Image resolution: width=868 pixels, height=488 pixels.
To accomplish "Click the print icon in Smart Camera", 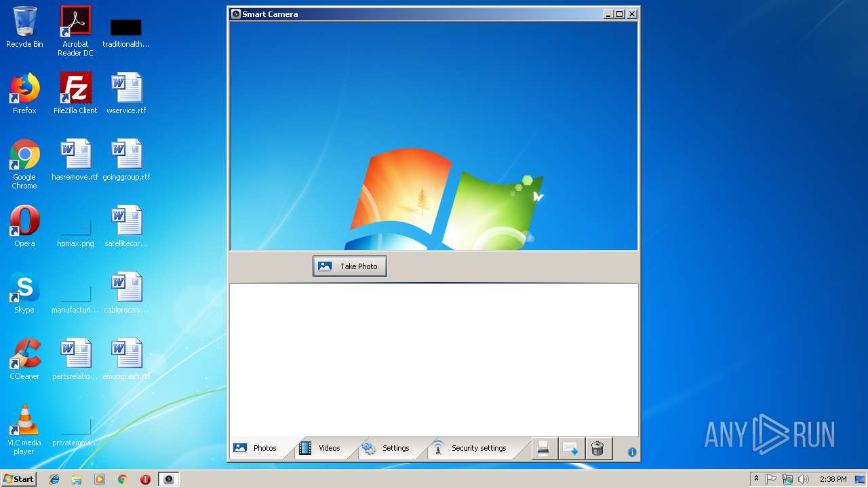I will pyautogui.click(x=543, y=449).
